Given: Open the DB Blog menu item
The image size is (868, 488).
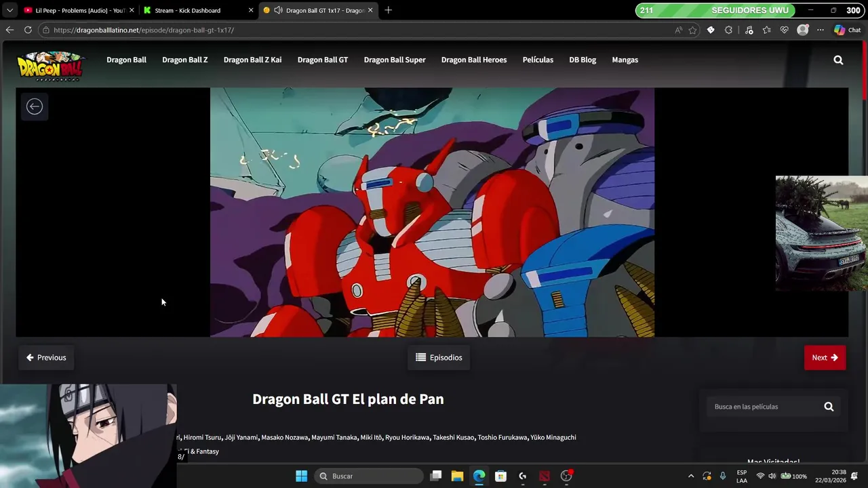Looking at the screenshot, I should (x=583, y=60).
